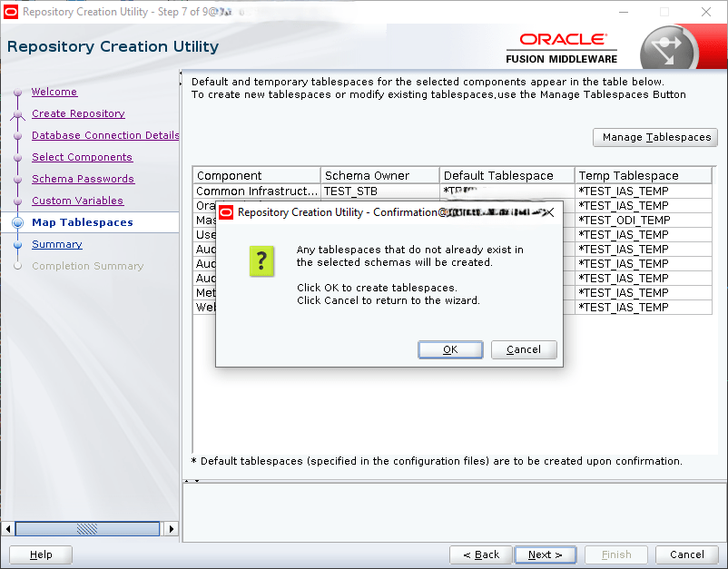Open the Manage Tablespaces button
728x569 pixels.
pyautogui.click(x=655, y=137)
